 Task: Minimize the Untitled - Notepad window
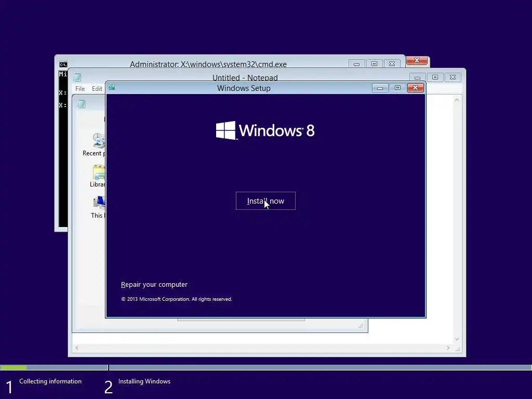[x=417, y=78]
